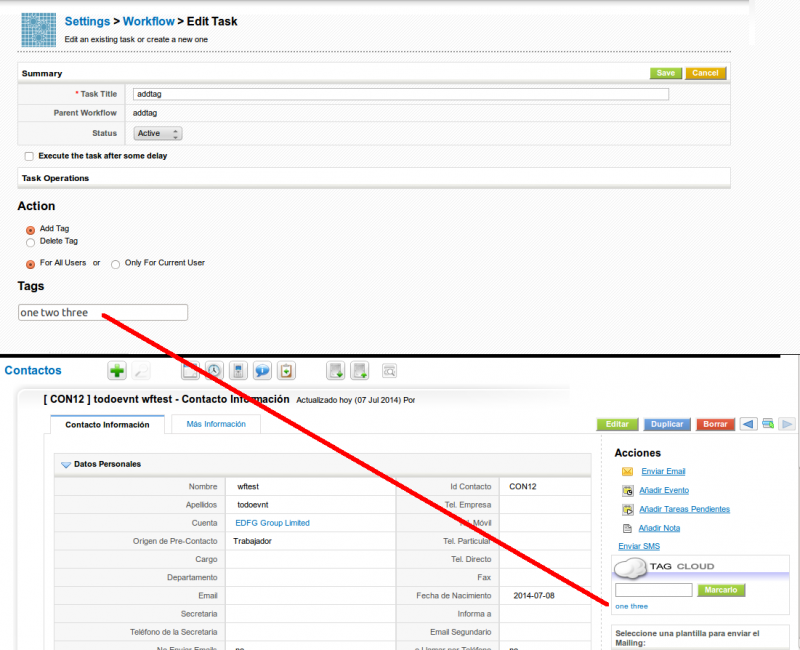Image resolution: width=800 pixels, height=650 pixels.
Task: Click the green Save button
Action: 665,73
